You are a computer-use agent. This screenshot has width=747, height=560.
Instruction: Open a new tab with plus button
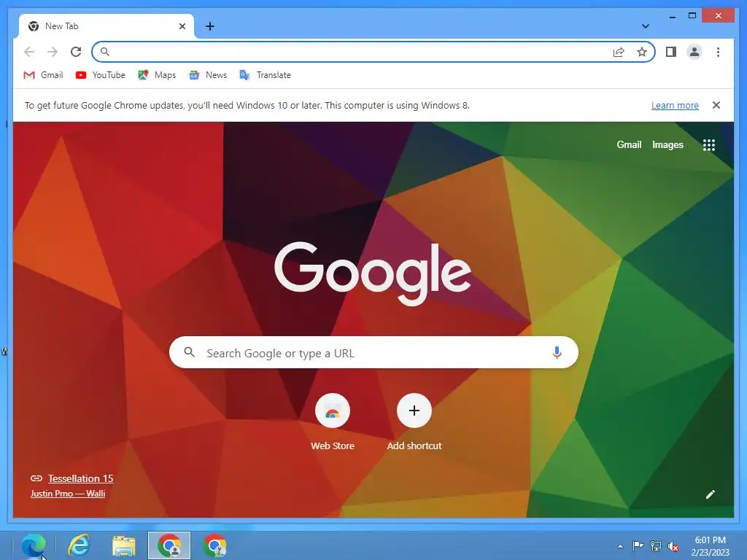pos(210,26)
